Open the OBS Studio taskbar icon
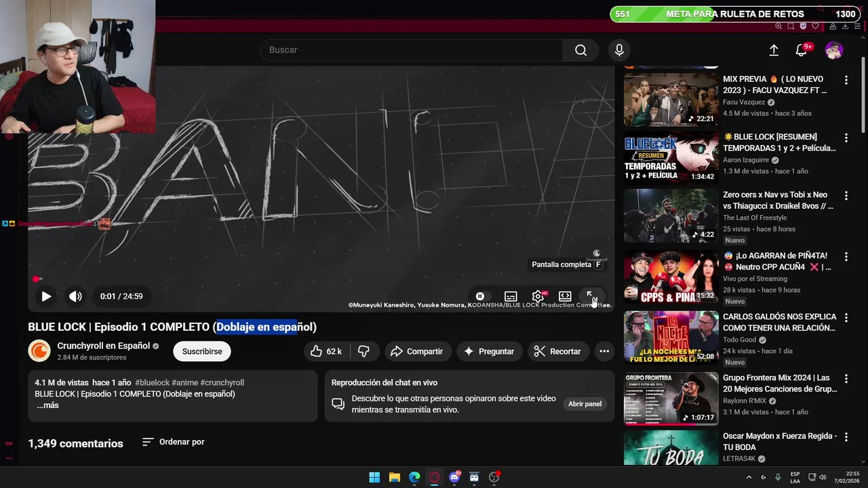 tap(494, 477)
